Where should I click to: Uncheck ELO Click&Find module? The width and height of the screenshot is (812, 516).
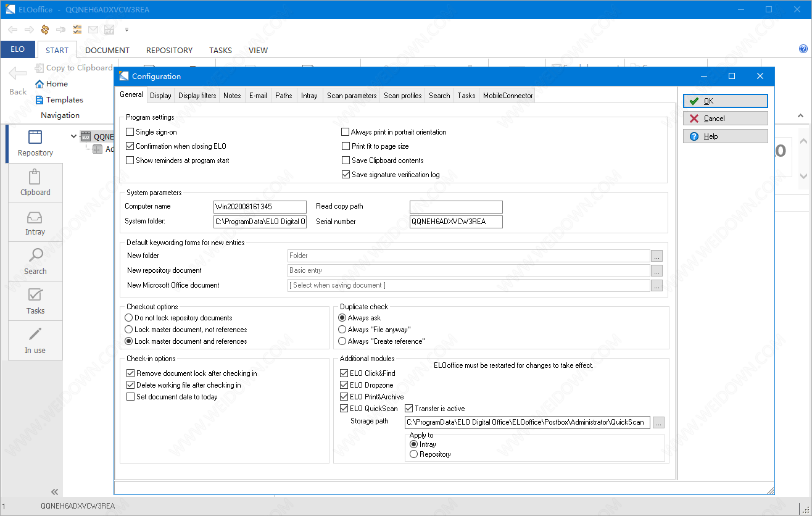click(x=344, y=373)
